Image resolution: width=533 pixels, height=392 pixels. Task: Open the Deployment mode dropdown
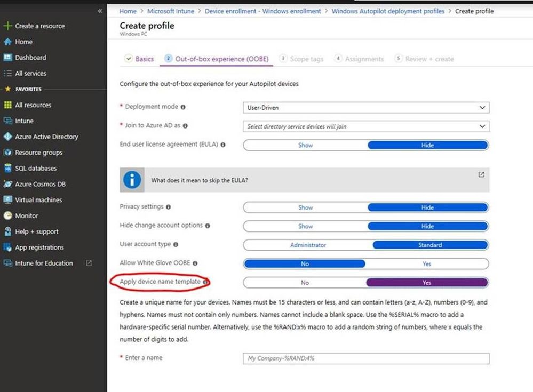(366, 108)
